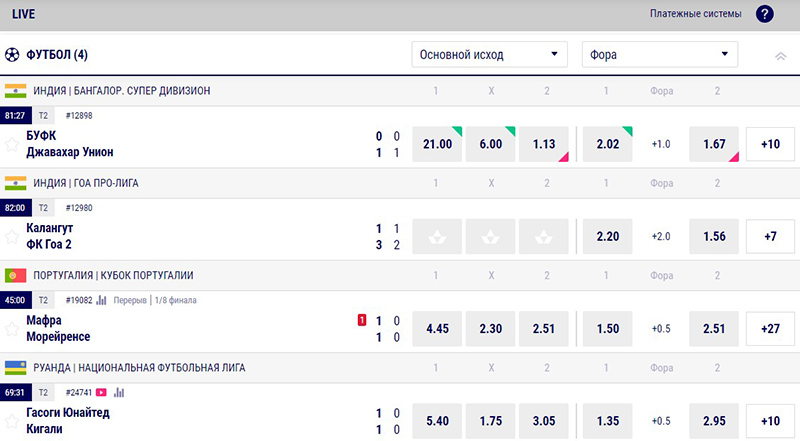Select odds 21.00 for БУФК win
800x441 pixels.
(x=438, y=144)
